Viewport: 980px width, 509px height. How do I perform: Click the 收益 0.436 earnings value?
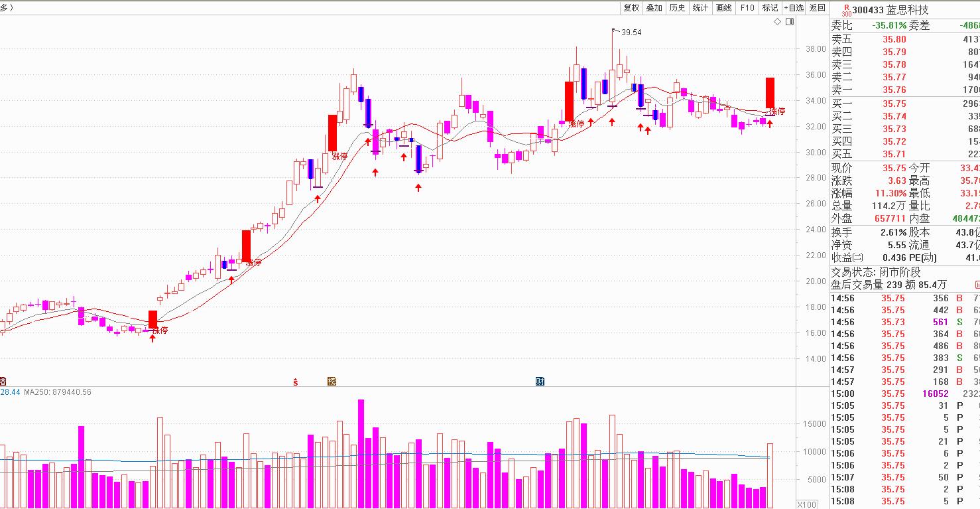tap(894, 257)
